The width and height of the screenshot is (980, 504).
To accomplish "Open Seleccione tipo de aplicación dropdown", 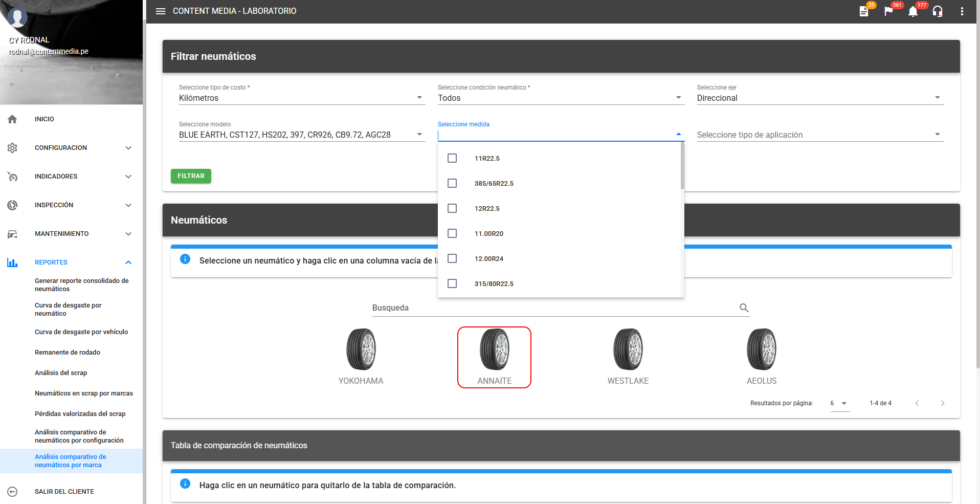I will point(819,135).
